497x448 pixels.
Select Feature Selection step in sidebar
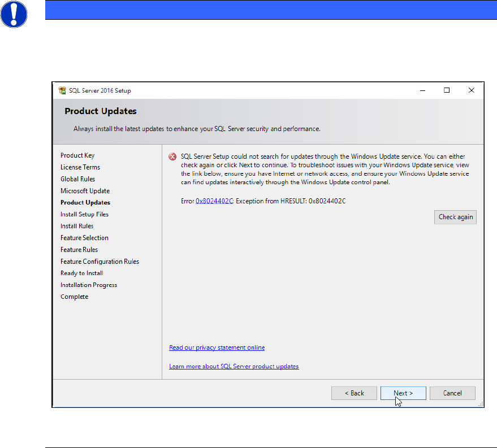[x=84, y=238]
